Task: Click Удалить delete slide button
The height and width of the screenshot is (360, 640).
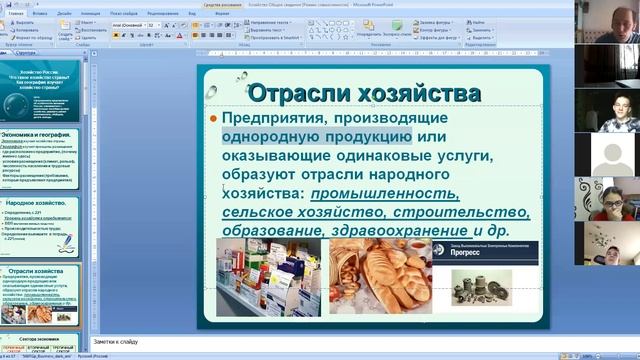Action: (x=86, y=38)
